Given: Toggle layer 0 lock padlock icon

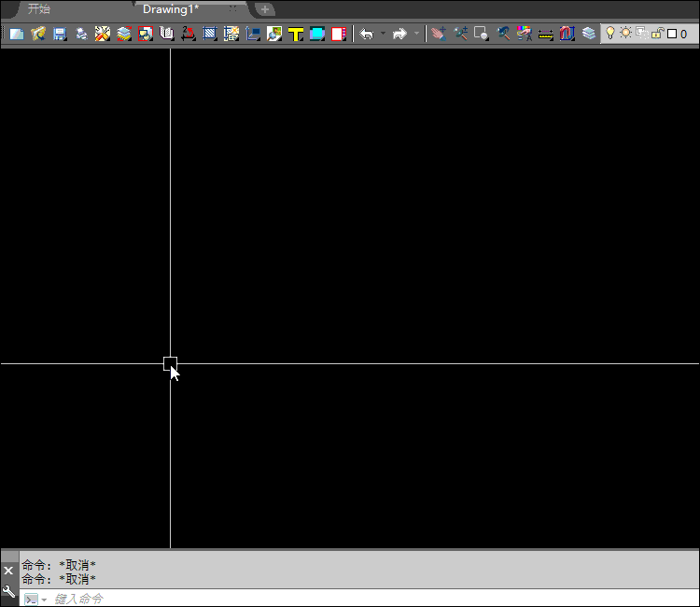Looking at the screenshot, I should 658,33.
